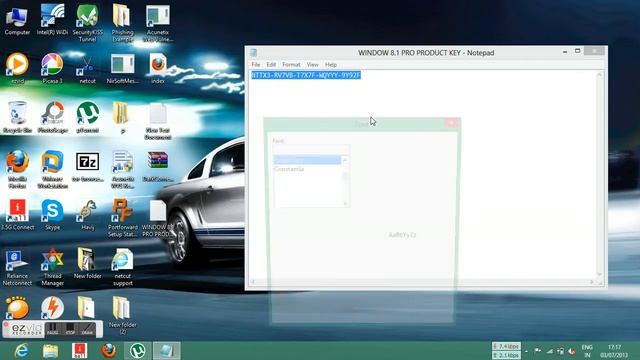The width and height of the screenshot is (640, 360).
Task: Open the tray signal strength icon
Action: coord(549,351)
